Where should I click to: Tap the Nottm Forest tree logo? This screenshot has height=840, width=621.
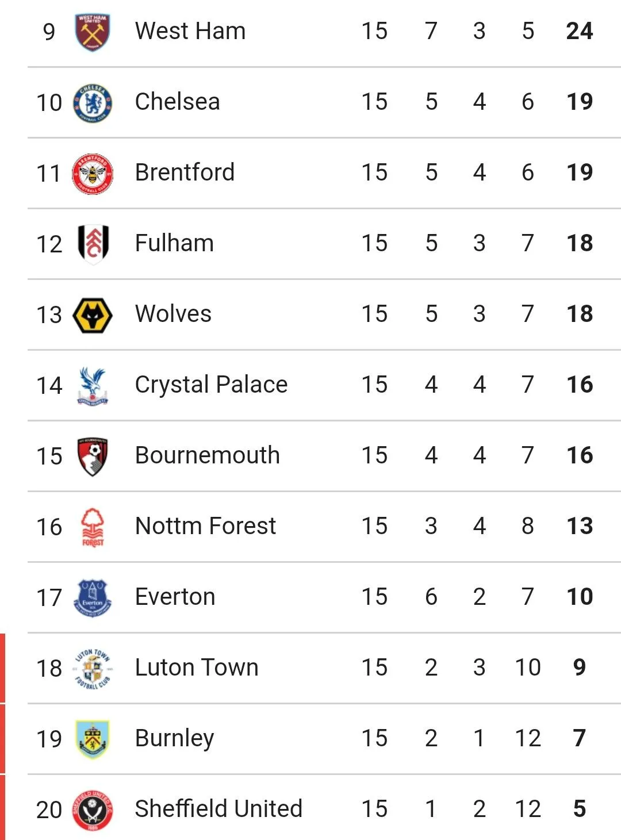pos(93,527)
